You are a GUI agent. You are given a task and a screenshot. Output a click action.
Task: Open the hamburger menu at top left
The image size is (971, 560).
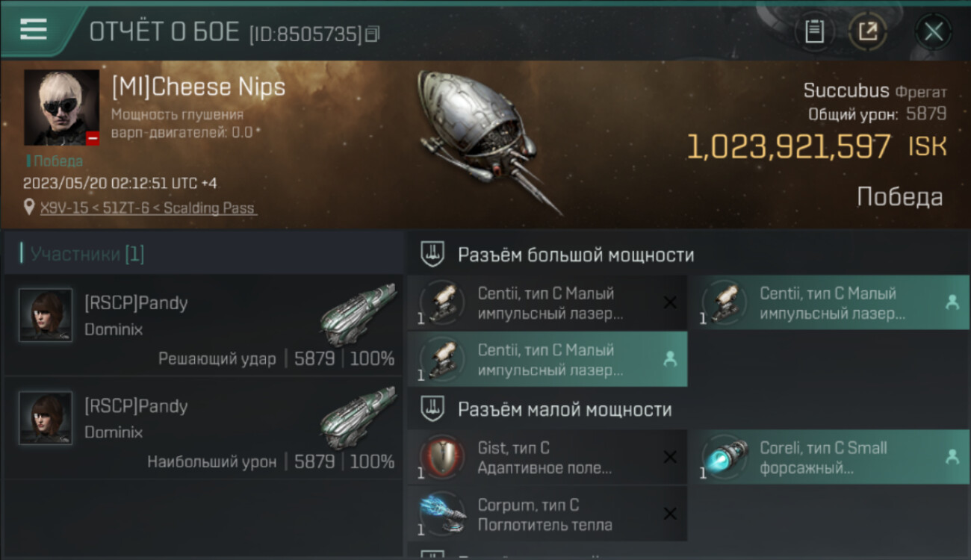click(x=33, y=29)
